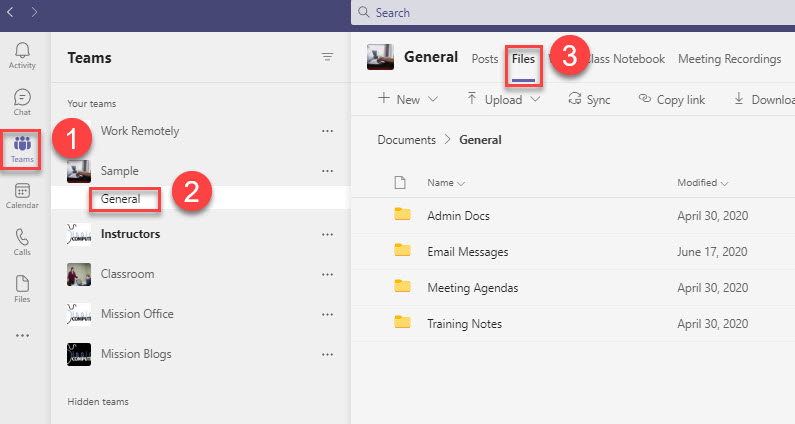Select the Instructors team
Image resolution: width=795 pixels, height=424 pixels.
[130, 234]
